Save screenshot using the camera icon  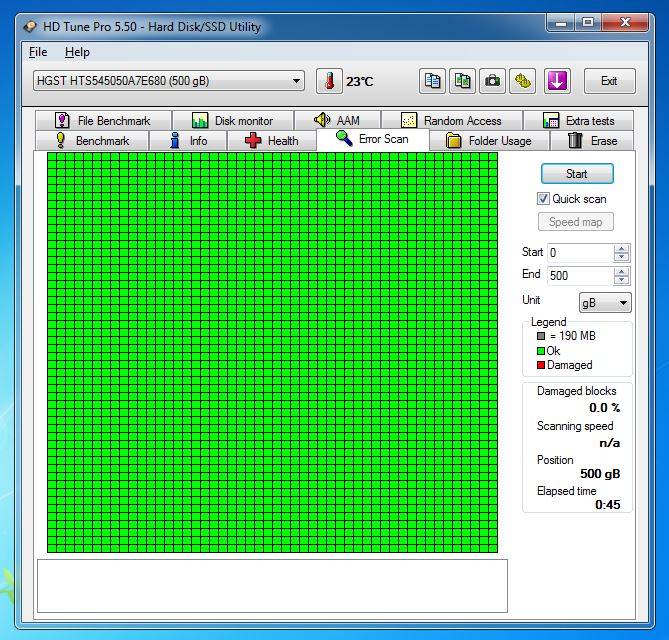click(x=492, y=81)
